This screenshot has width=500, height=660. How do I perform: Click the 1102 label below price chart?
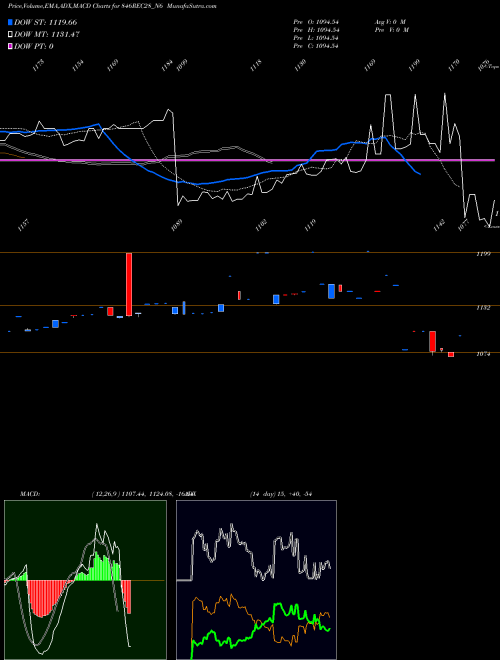point(261,226)
